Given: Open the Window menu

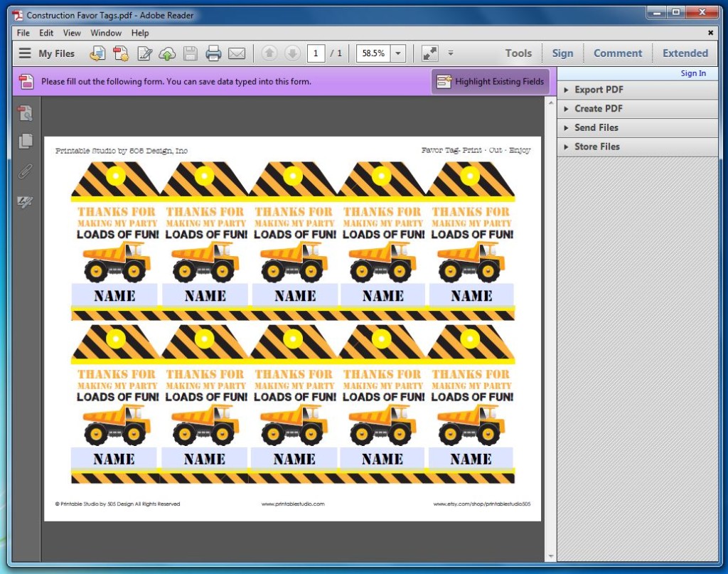Looking at the screenshot, I should tap(106, 33).
